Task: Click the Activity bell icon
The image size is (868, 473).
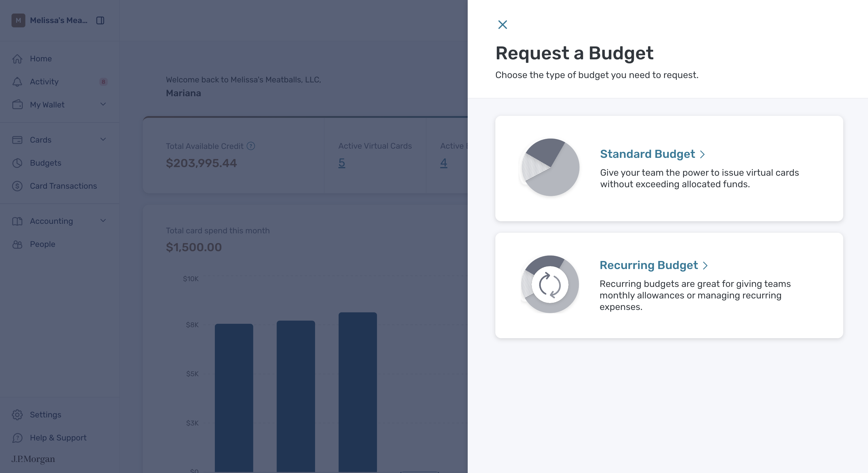Action: [17, 82]
